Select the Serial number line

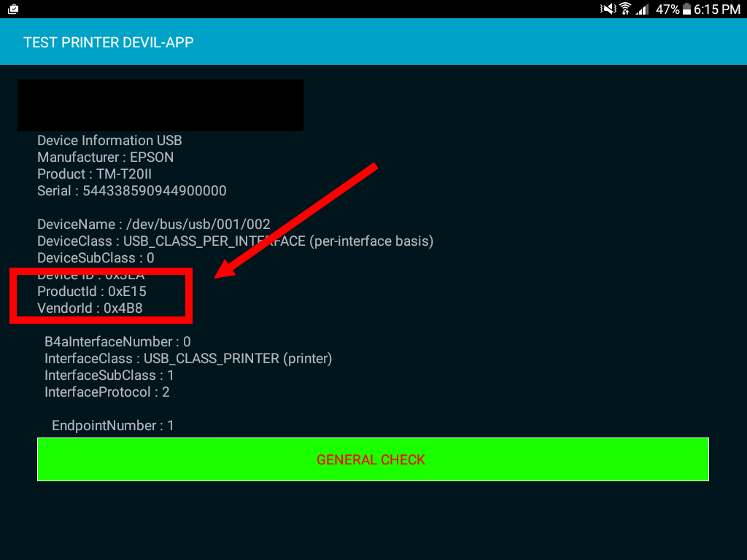pyautogui.click(x=132, y=190)
